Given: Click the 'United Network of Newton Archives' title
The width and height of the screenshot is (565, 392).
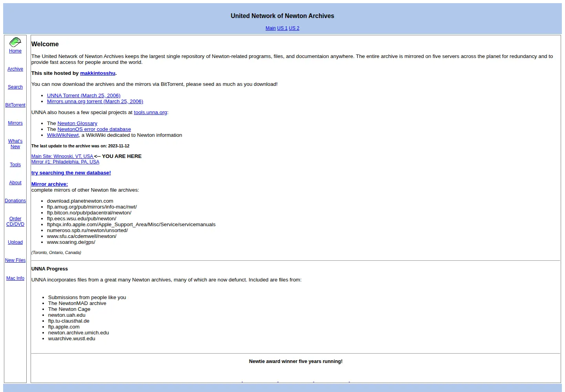Looking at the screenshot, I should 282,16.
